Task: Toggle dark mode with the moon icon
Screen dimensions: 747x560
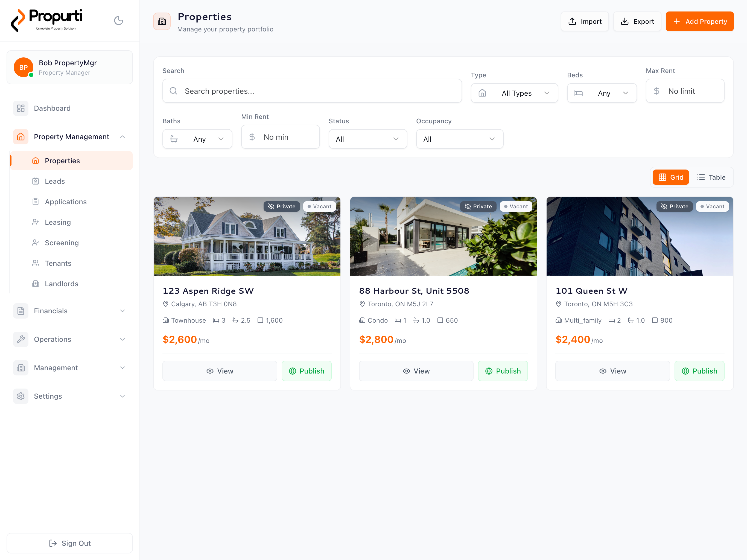Action: [x=119, y=20]
